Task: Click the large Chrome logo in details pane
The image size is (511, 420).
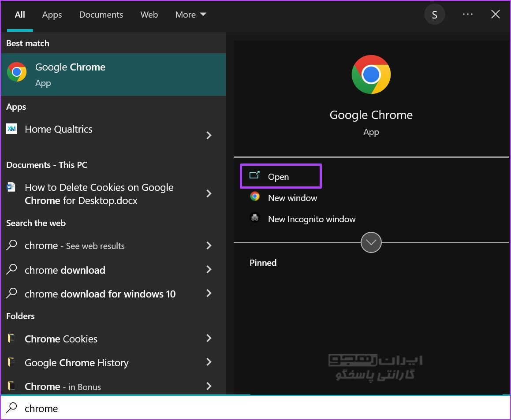Action: click(x=371, y=74)
